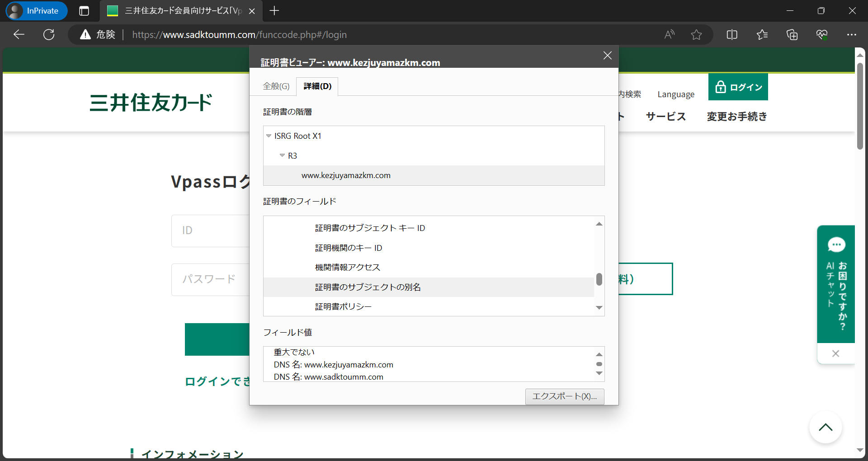Click the ログイン button in page header
Image resolution: width=868 pixels, height=461 pixels.
tap(738, 87)
